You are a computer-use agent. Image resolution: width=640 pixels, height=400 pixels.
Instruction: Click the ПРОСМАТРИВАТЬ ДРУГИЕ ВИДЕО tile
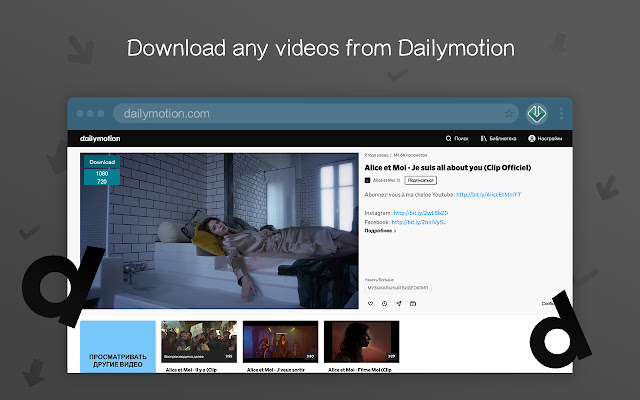click(x=118, y=347)
